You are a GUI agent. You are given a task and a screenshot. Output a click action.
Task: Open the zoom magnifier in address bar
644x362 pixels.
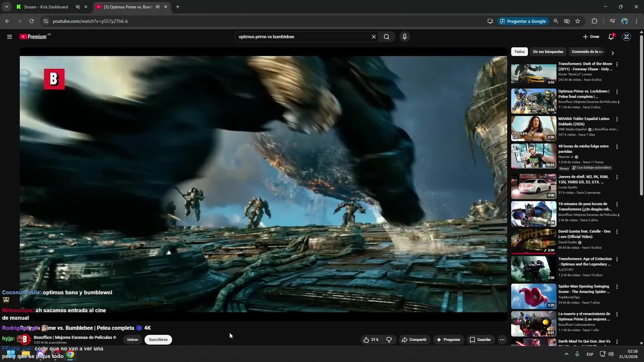(x=556, y=21)
